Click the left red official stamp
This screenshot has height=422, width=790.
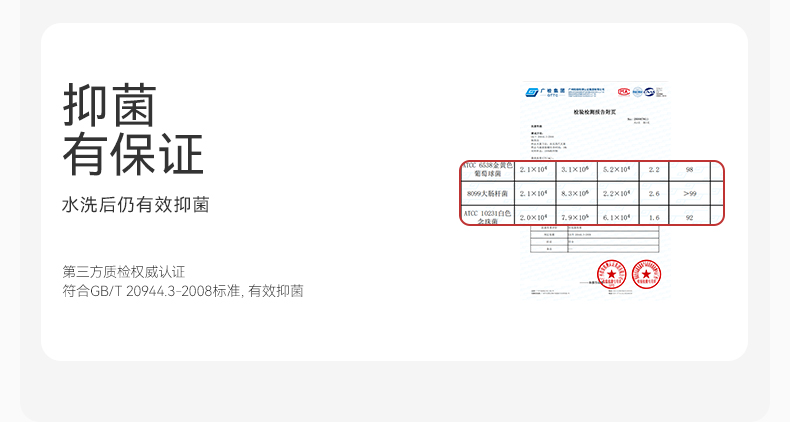[611, 274]
